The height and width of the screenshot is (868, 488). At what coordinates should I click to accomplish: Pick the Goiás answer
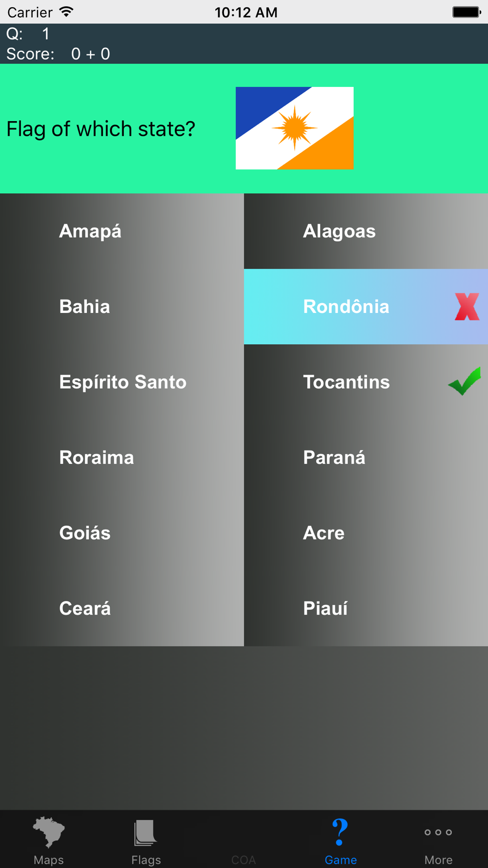pos(122,533)
